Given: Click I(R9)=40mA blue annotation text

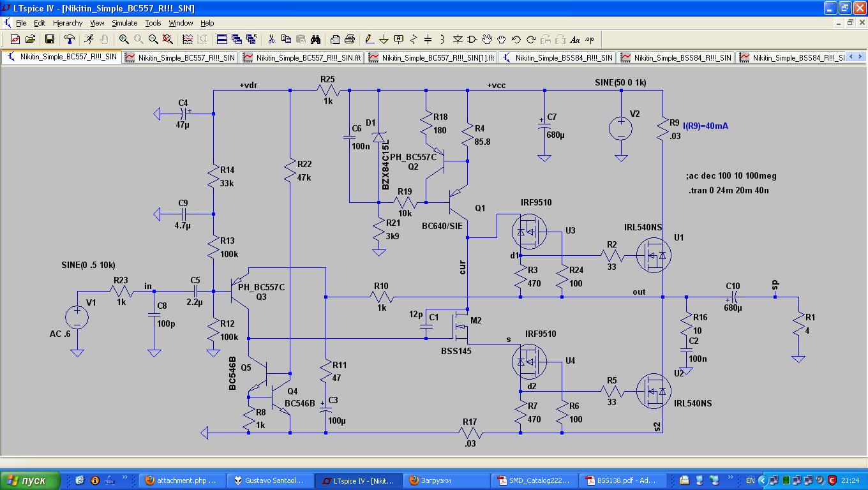Looking at the screenshot, I should [x=705, y=126].
